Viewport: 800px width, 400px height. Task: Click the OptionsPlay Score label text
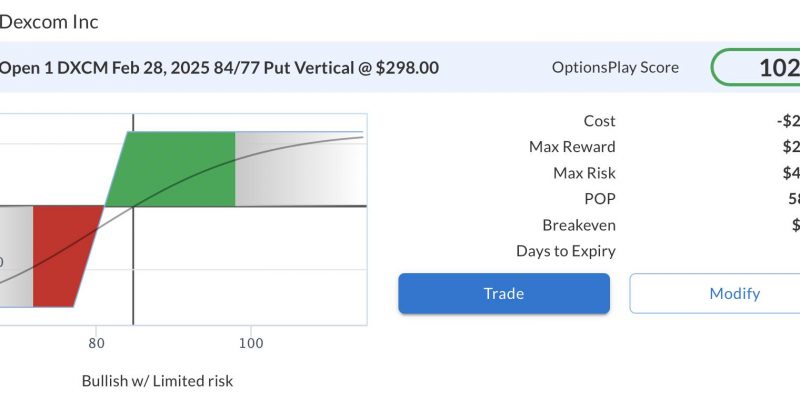coord(615,67)
